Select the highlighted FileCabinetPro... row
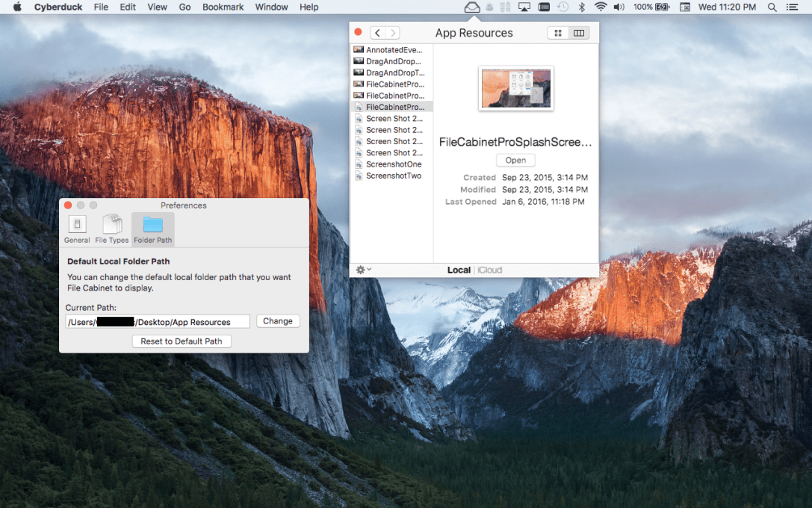This screenshot has height=508, width=812. coord(391,107)
